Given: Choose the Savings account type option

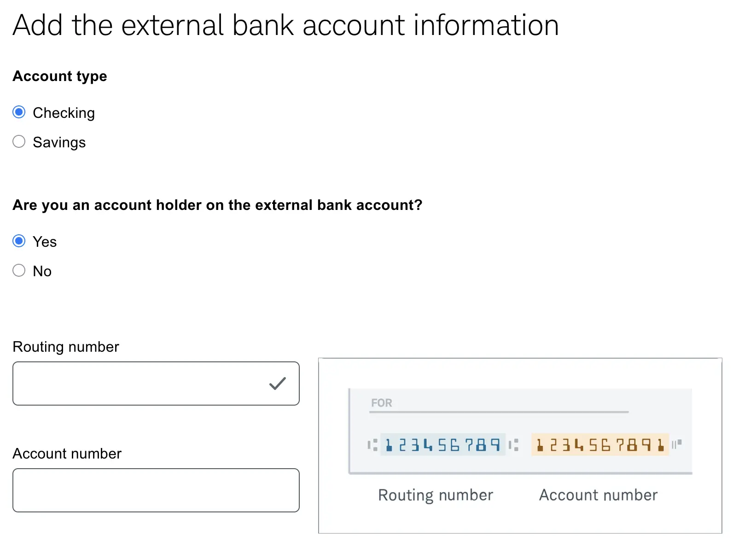Looking at the screenshot, I should click(x=19, y=142).
